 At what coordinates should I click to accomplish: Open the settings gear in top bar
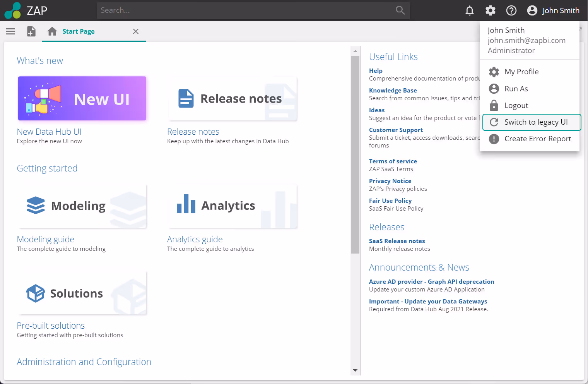(490, 10)
